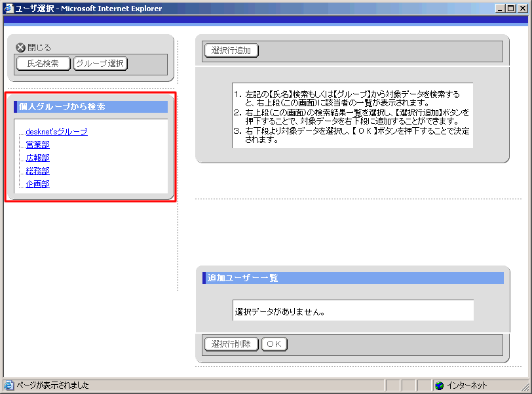This screenshot has width=532, height=394.
Task: Open the desknet'sグループ link
Action: coord(56,132)
